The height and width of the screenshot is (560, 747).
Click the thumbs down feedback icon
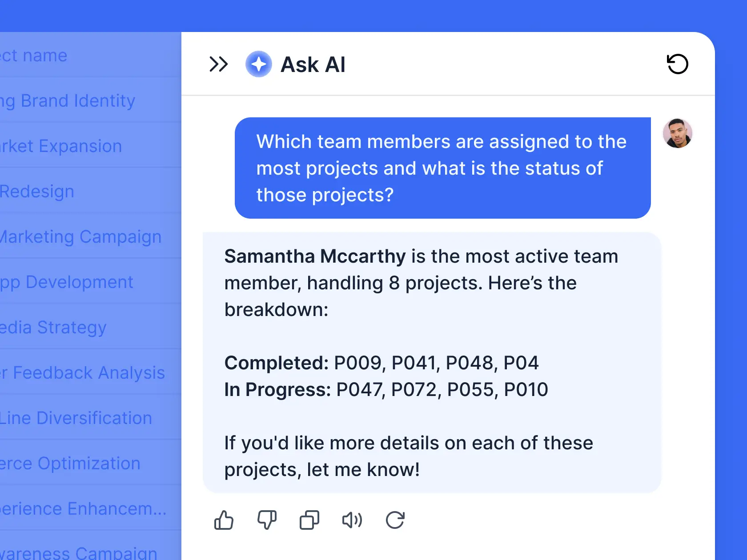coord(266,520)
